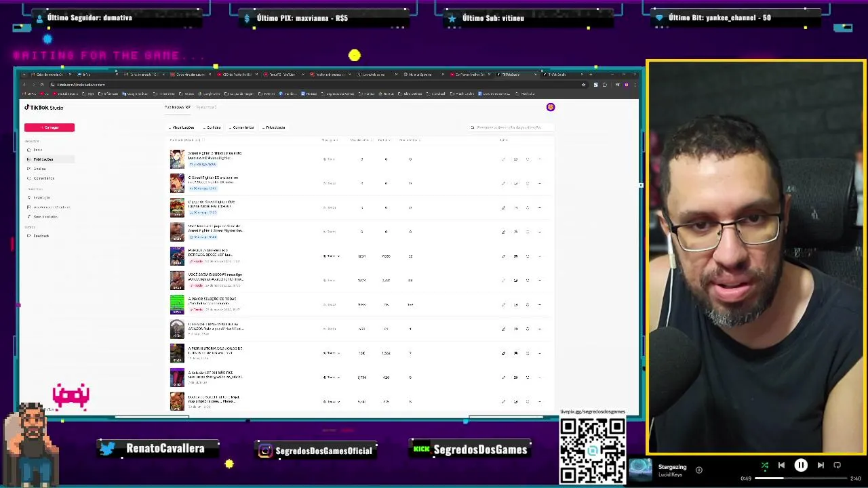
Task: Open Início in TikTok Studio sidebar
Action: [38, 150]
